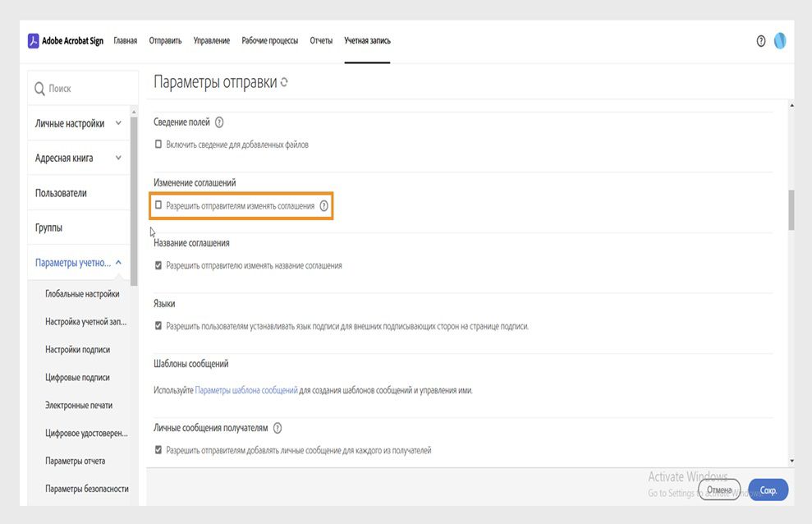Open the Параметры шаблона сообщений link
The height and width of the screenshot is (524, 812).
click(246, 390)
